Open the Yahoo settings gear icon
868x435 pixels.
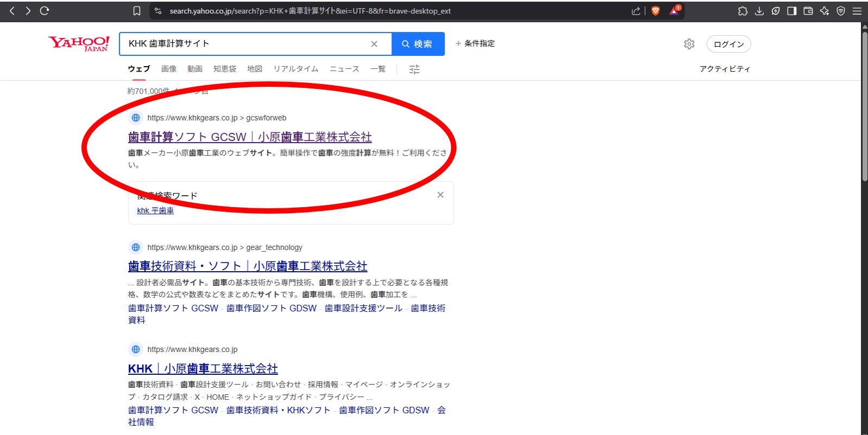689,44
